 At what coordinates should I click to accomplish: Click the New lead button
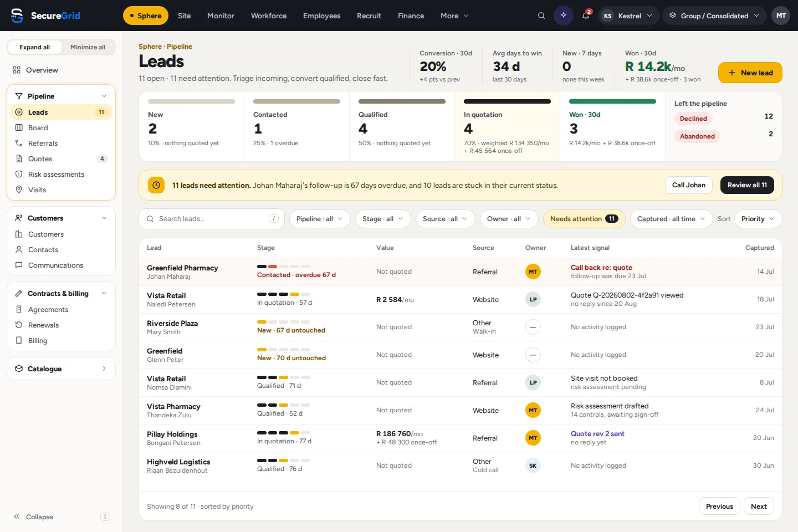click(x=750, y=73)
